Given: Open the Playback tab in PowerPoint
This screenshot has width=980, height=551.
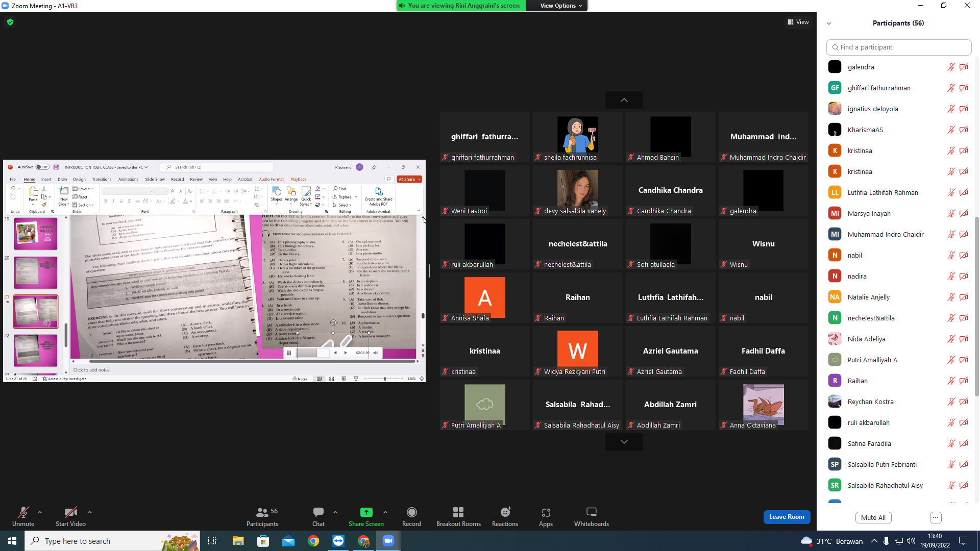Looking at the screenshot, I should click(299, 179).
